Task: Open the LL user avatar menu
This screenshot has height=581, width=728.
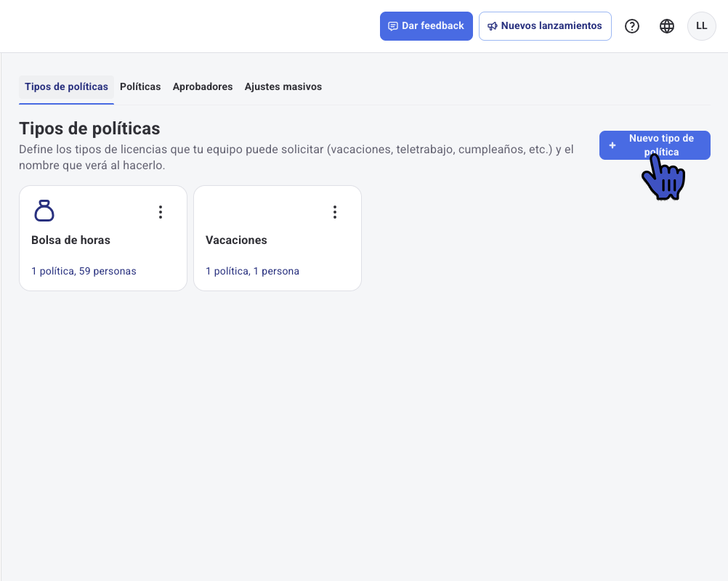Action: 702,26
